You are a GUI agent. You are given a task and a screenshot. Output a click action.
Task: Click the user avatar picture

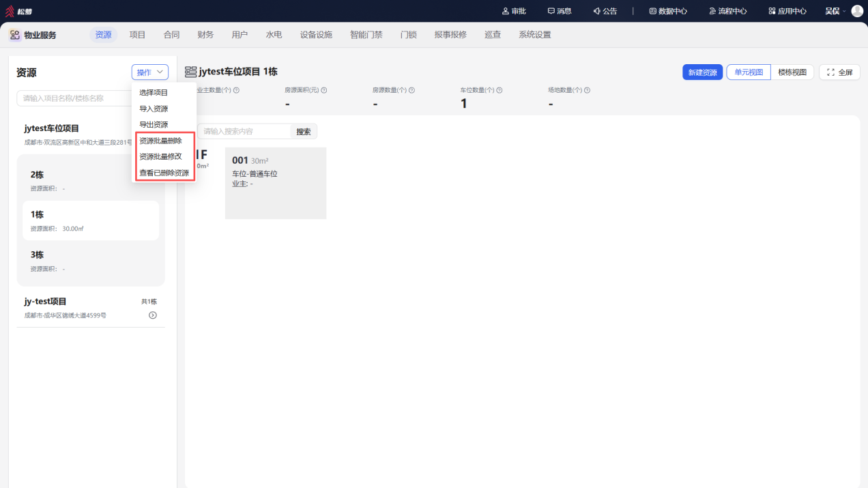(857, 11)
